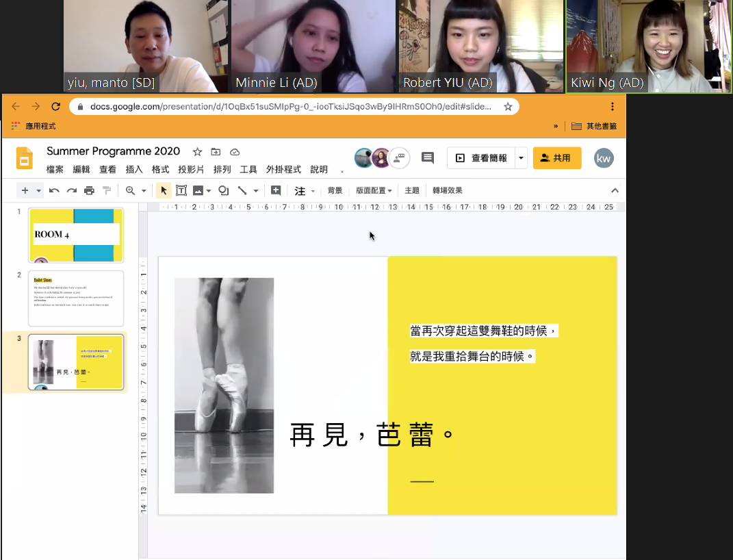
Task: Click the paint format roller icon
Action: [x=106, y=191]
